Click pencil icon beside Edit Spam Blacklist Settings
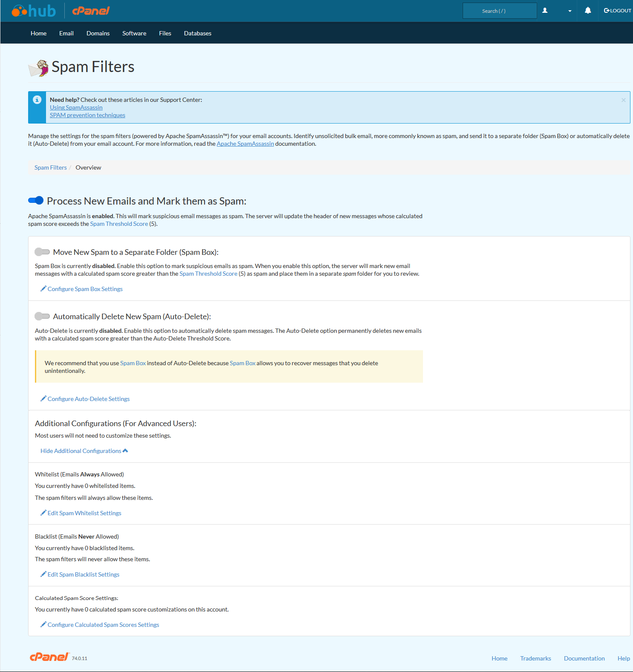This screenshot has height=672, width=633. pyautogui.click(x=43, y=574)
